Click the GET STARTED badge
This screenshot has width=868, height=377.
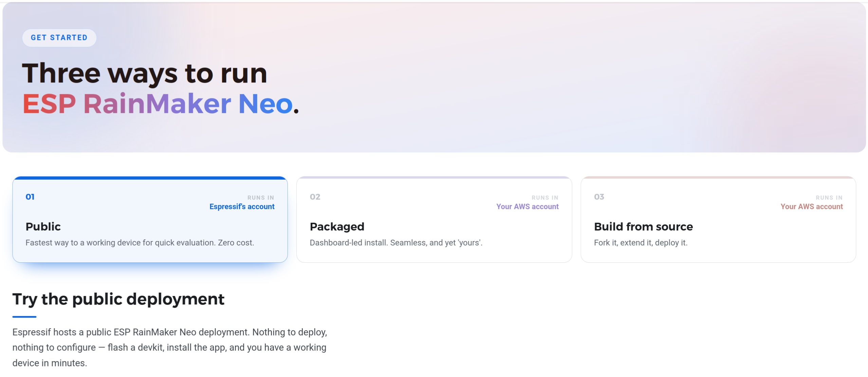59,38
